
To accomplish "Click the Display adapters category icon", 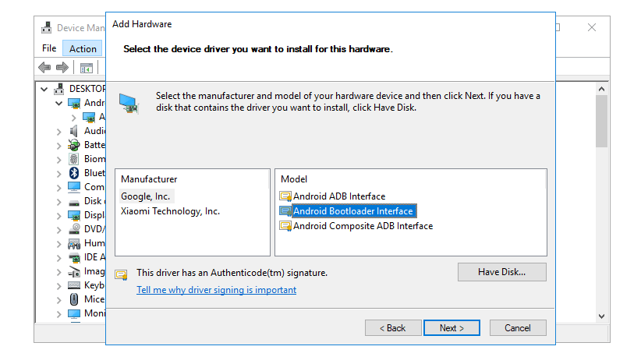I will pyautogui.click(x=74, y=215).
